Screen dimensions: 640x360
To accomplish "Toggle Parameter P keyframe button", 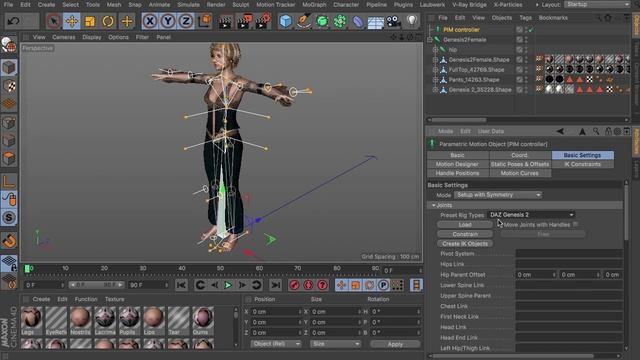I will pyautogui.click(x=383, y=285).
